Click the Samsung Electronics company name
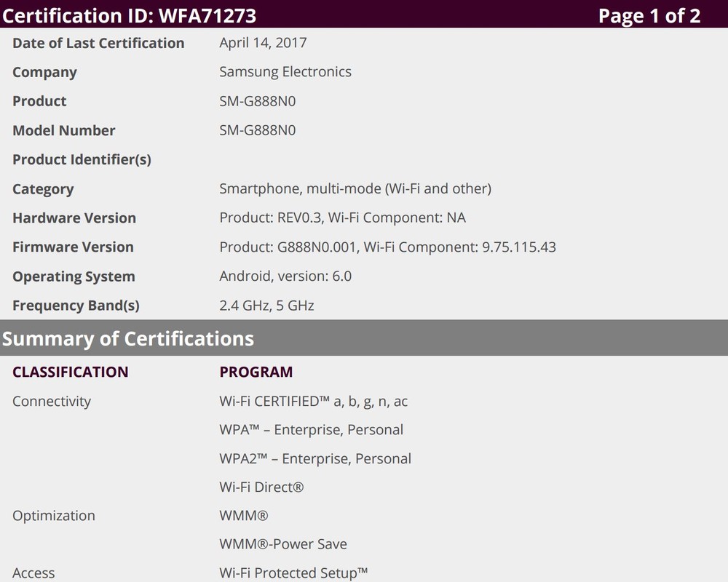This screenshot has height=582, width=728. click(x=285, y=72)
